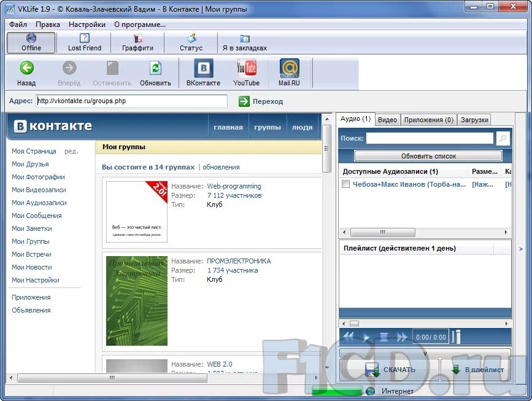Open Приложения in sidebar
This screenshot has width=532, height=401.
coord(31,297)
